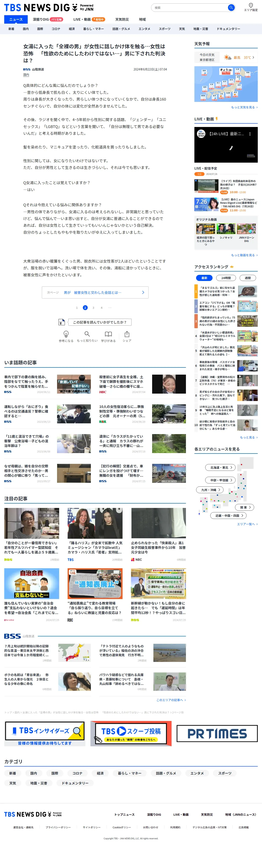Open もっと天気を見る link

coord(244,107)
